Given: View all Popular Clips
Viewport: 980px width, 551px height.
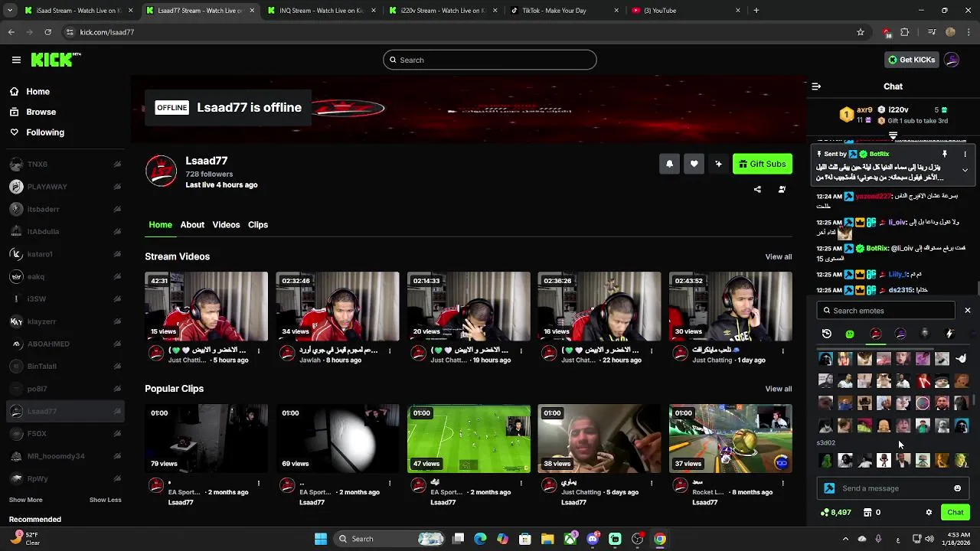Looking at the screenshot, I should point(779,389).
